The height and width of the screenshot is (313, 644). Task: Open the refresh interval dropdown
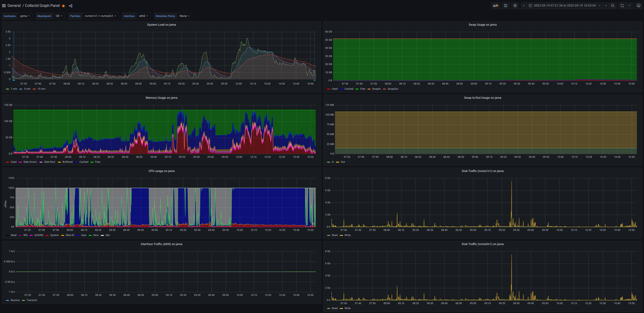click(629, 5)
